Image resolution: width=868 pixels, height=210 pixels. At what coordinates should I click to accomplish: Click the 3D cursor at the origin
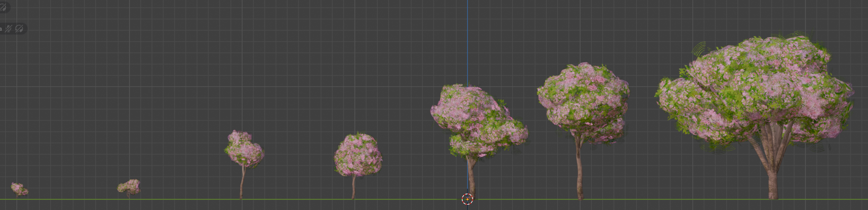tap(467, 199)
